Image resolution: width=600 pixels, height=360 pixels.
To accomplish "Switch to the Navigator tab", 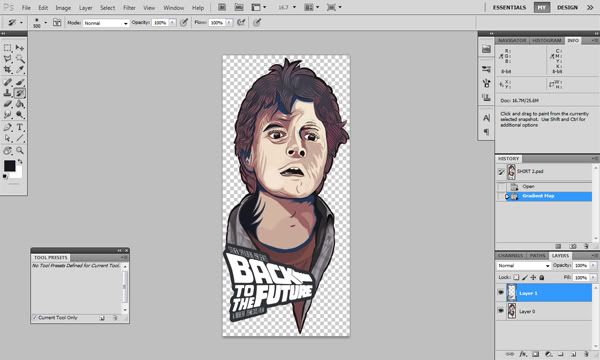I will (x=512, y=40).
